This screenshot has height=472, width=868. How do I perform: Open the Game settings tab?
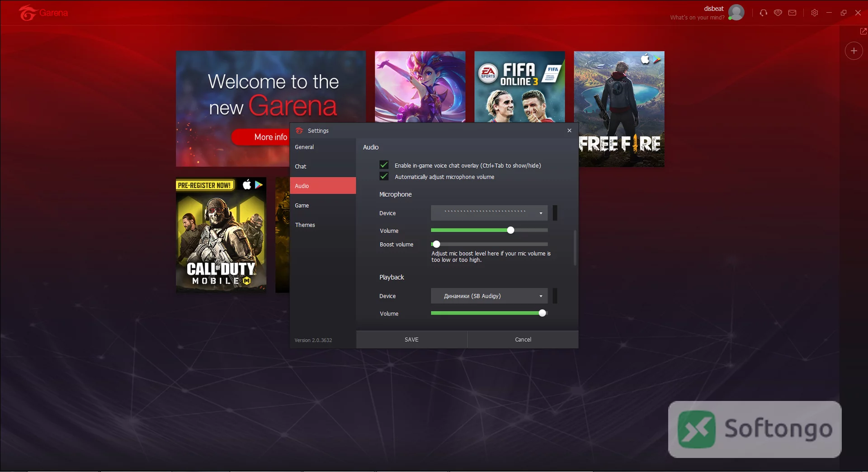[x=323, y=205]
